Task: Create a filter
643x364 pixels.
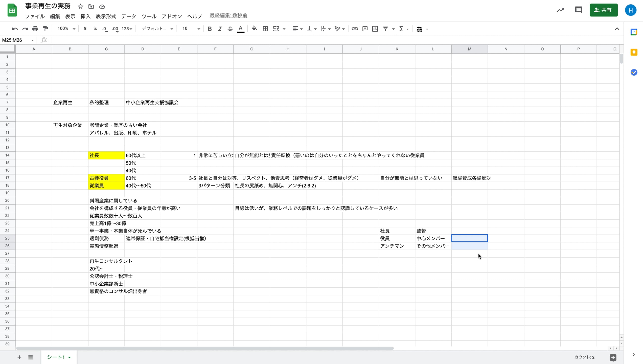Action: (385, 29)
